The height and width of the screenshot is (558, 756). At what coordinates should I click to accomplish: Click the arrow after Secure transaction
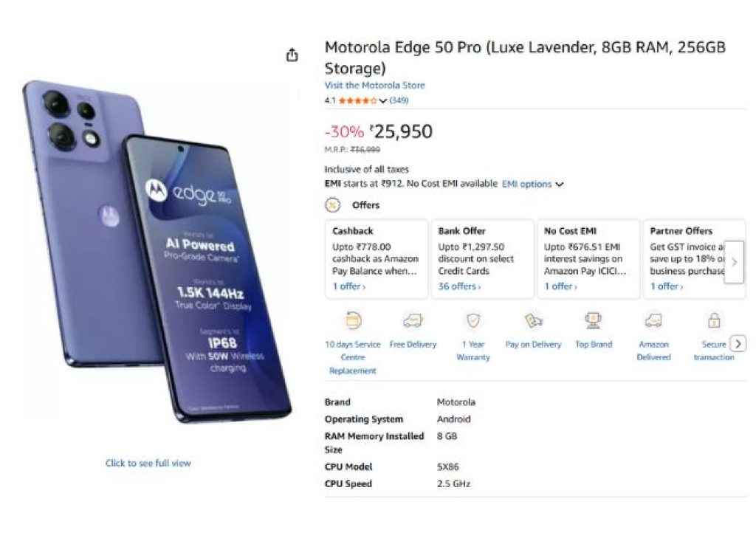pyautogui.click(x=738, y=343)
